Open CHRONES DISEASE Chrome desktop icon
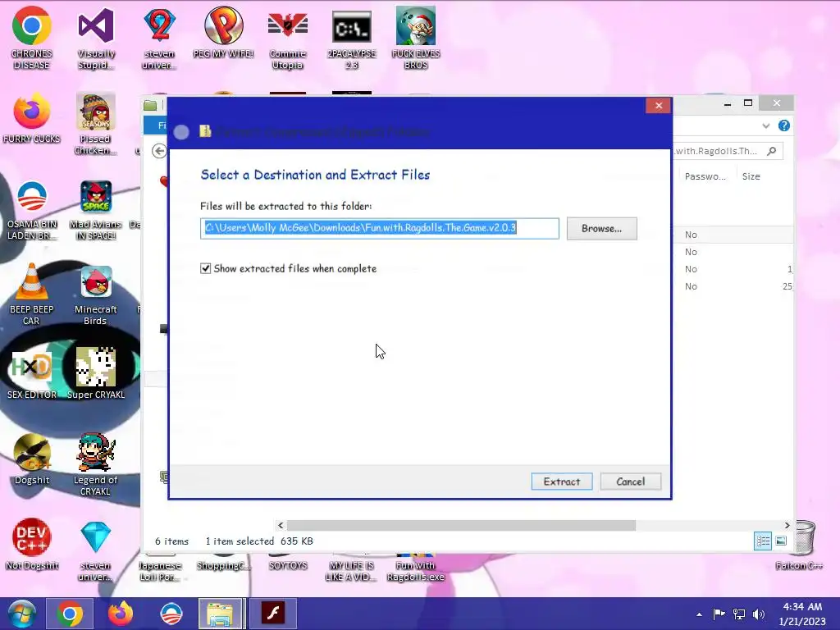Screen dimensions: 840x630 click(32, 38)
